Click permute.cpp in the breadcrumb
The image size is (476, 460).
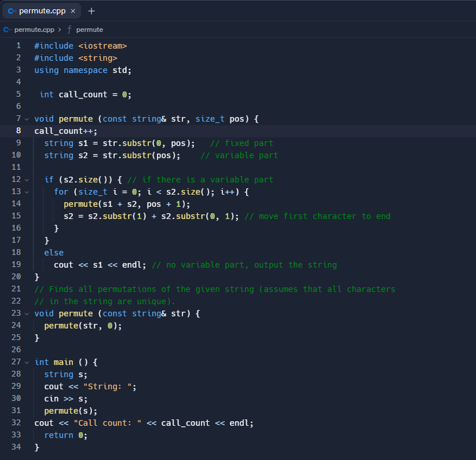34,30
